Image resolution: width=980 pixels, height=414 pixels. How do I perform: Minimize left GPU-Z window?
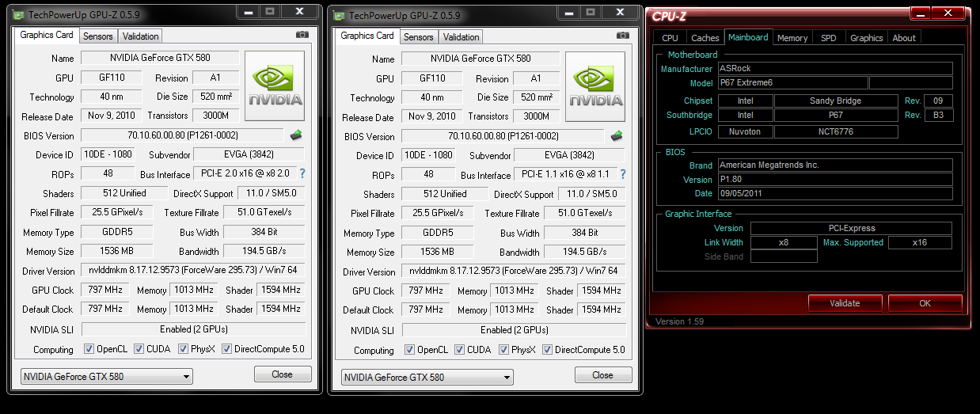[x=247, y=11]
